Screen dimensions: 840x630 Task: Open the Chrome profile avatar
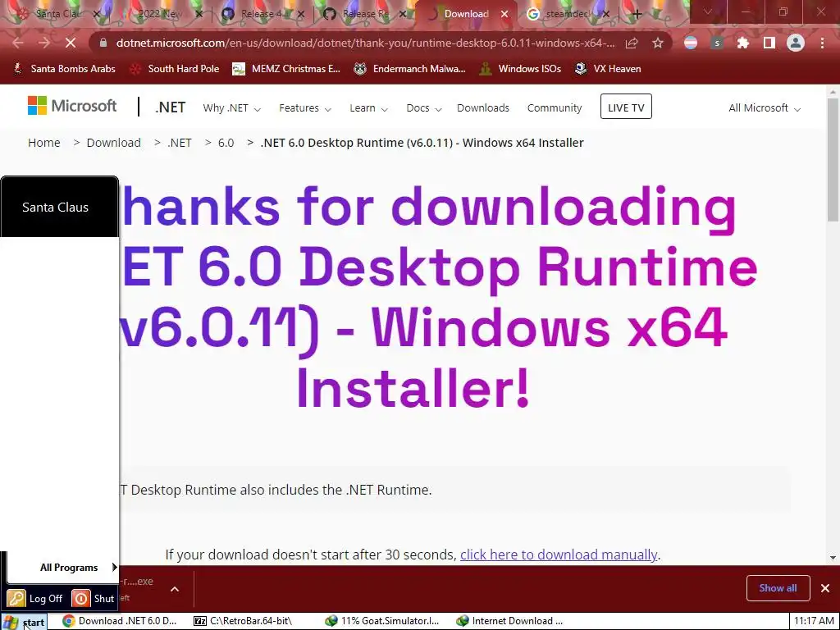point(796,43)
